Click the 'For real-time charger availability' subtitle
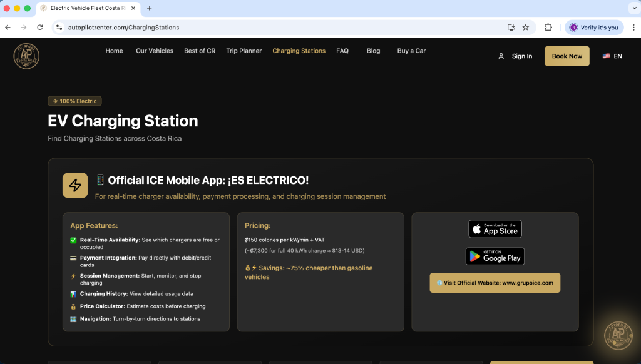The image size is (641, 364). click(240, 196)
